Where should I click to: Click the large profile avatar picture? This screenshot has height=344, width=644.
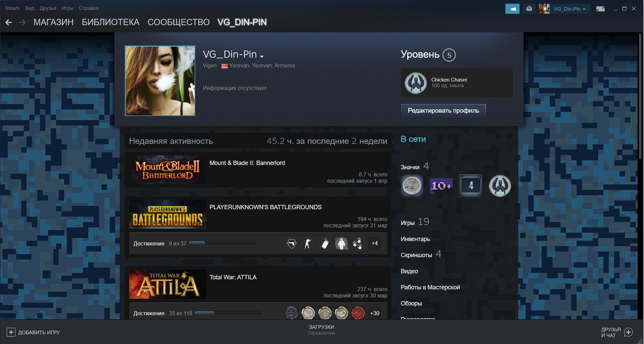coord(160,81)
